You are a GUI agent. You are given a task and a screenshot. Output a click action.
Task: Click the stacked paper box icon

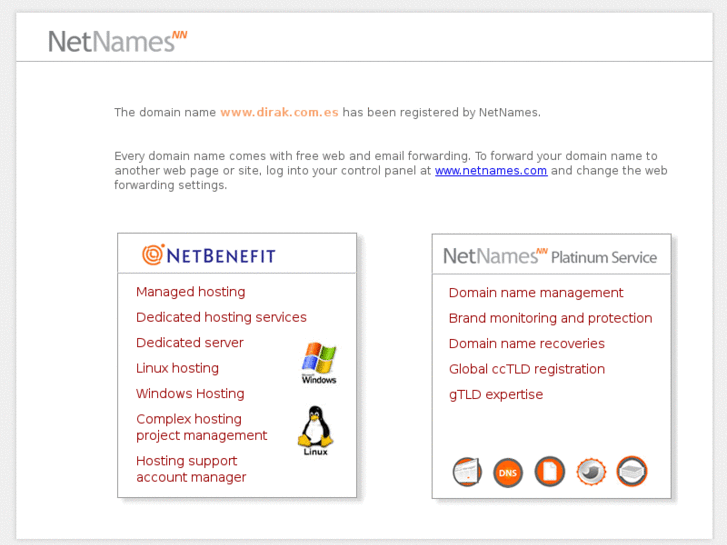coord(632,472)
